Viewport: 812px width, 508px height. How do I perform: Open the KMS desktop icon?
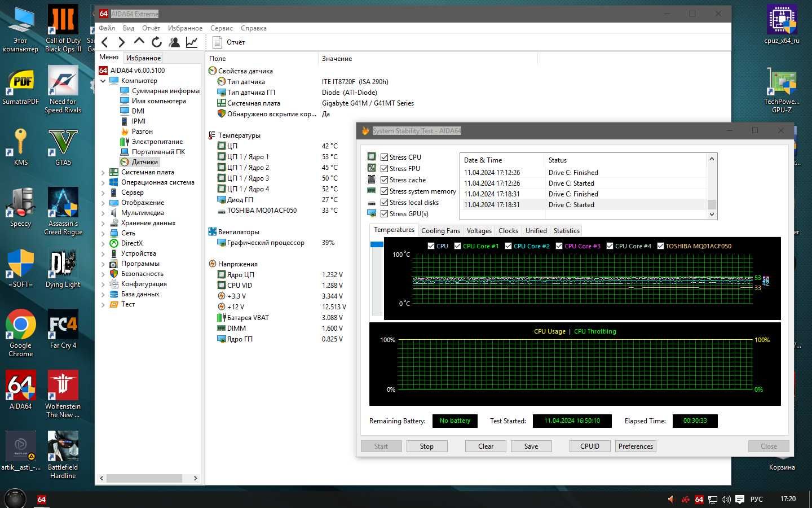click(x=21, y=146)
